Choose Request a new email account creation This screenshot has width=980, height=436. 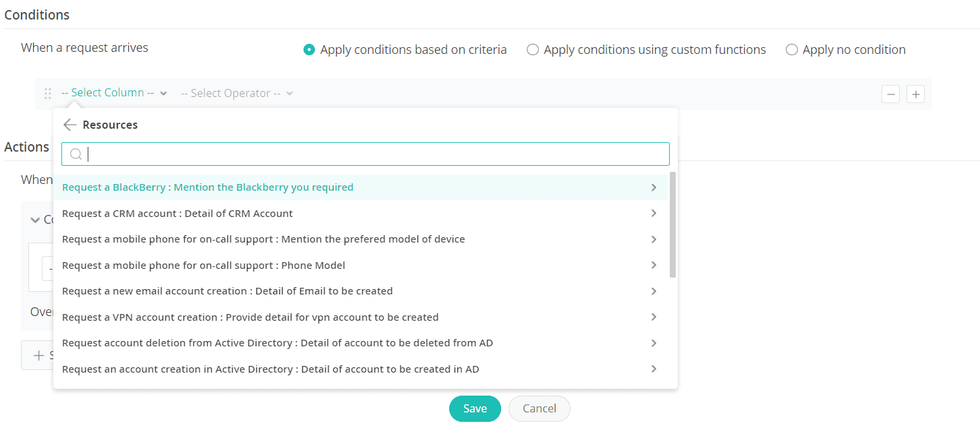[x=227, y=291]
